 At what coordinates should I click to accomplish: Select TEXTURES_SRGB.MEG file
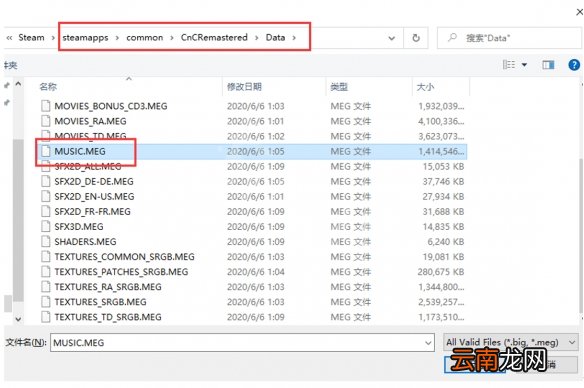(x=100, y=302)
